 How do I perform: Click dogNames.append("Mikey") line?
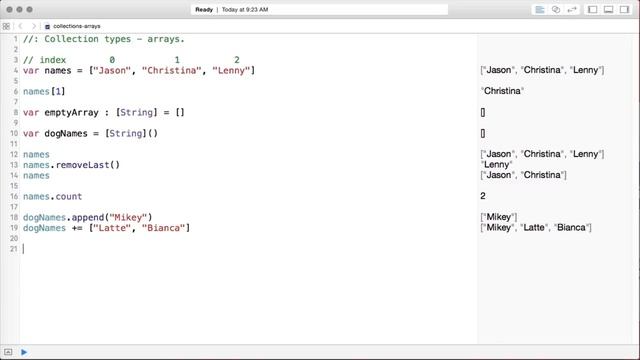[x=87, y=218]
